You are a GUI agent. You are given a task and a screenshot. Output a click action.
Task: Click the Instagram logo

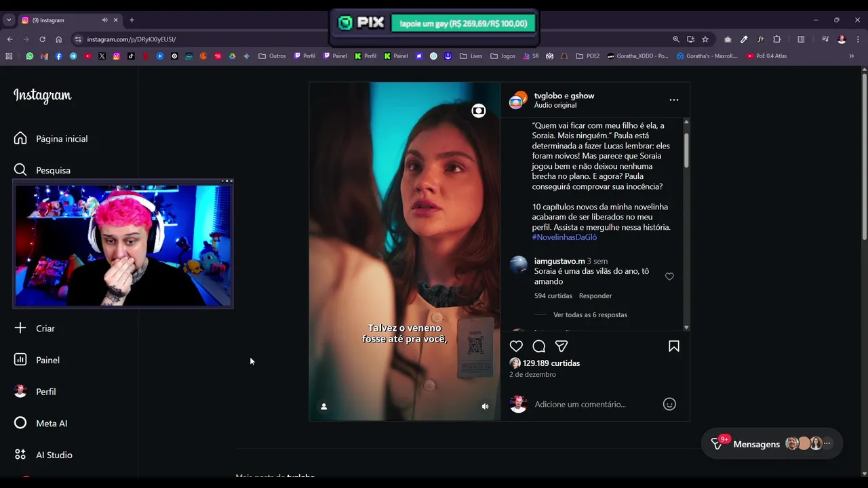click(x=42, y=96)
